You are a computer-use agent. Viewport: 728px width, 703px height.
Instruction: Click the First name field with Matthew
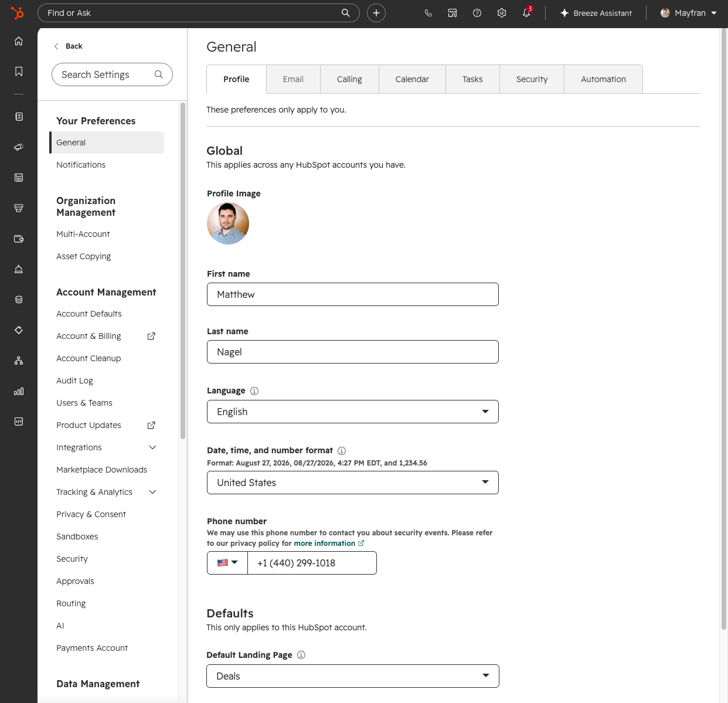point(353,294)
